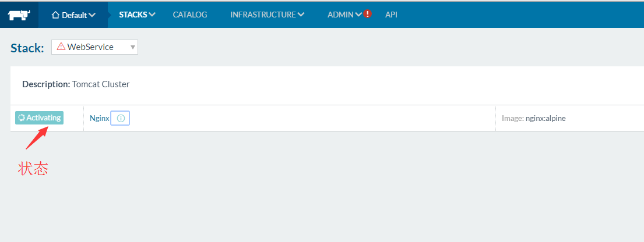The height and width of the screenshot is (242, 644).
Task: Open the Nginx service link
Action: point(99,118)
